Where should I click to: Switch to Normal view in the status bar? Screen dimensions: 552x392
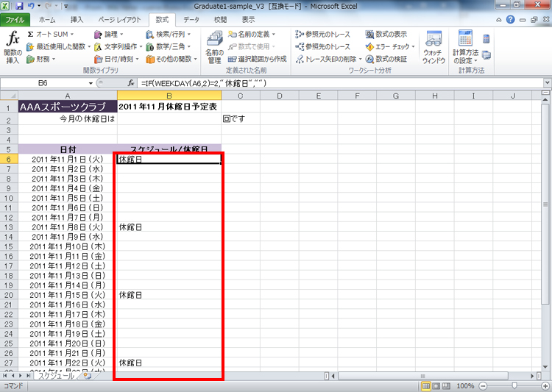click(x=426, y=386)
